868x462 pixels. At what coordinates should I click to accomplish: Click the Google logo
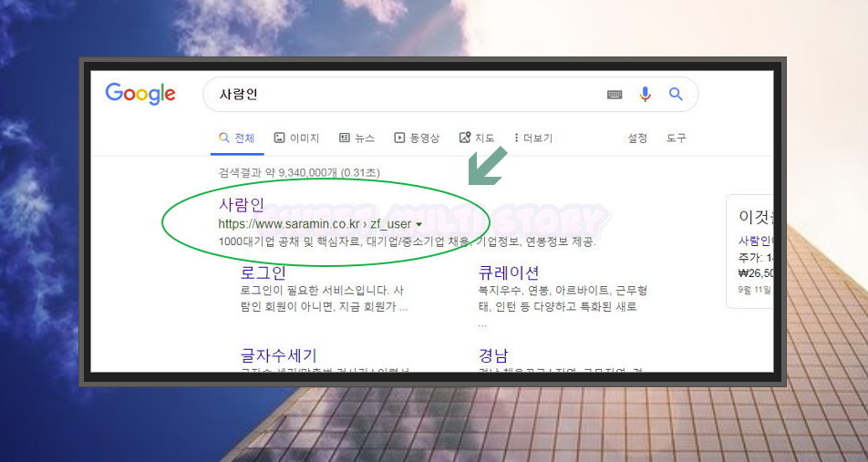pyautogui.click(x=140, y=94)
